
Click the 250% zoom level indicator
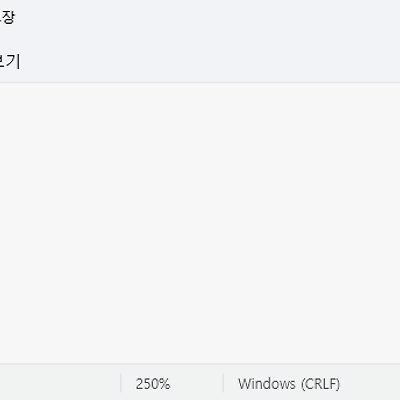(153, 384)
